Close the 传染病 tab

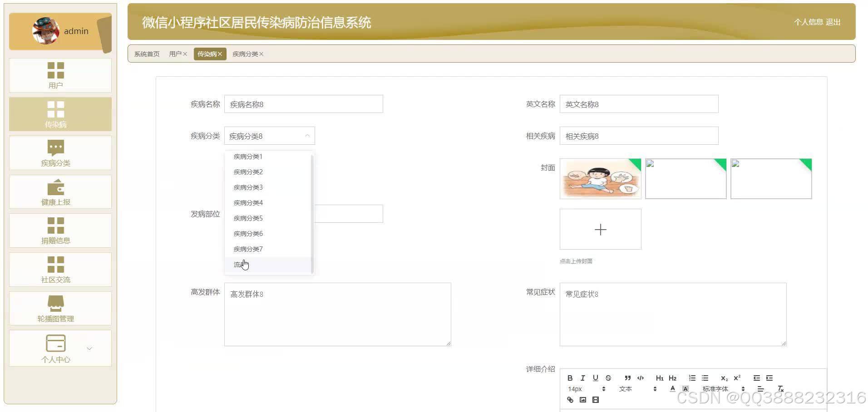220,54
